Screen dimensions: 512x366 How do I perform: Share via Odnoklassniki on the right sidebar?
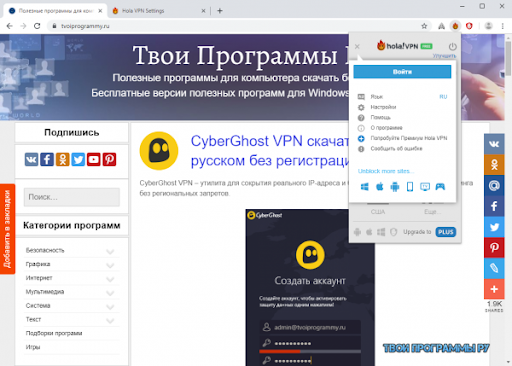click(x=494, y=164)
